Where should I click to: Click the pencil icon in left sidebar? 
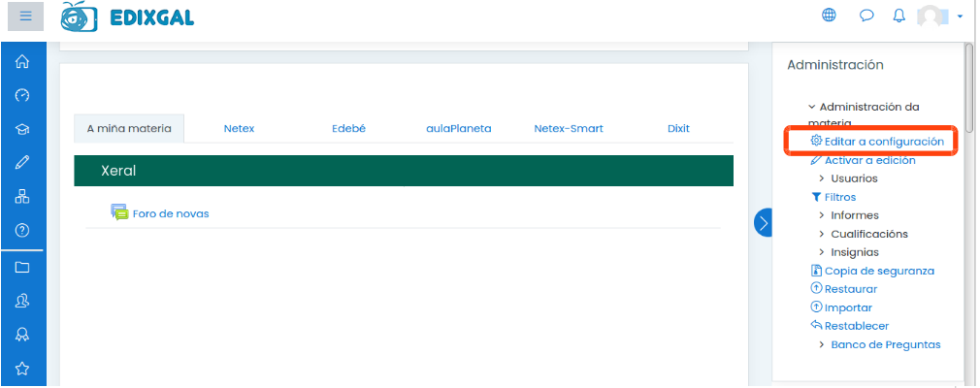[23, 162]
